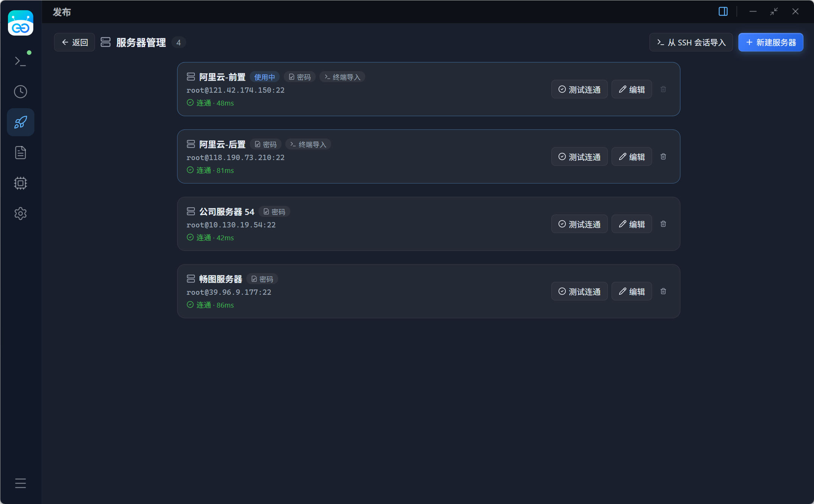The image size is (814, 504).
Task: Select the rocket publish sidebar icon
Action: pos(20,122)
